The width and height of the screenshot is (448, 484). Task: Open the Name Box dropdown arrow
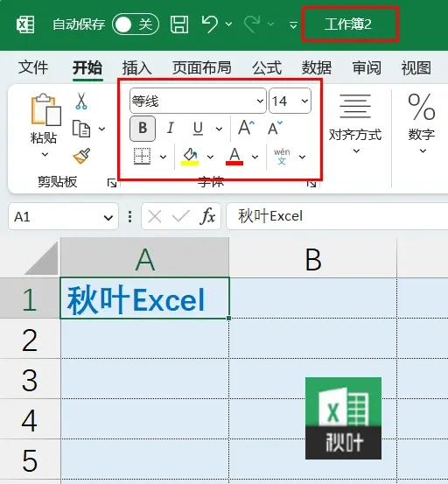(x=108, y=218)
